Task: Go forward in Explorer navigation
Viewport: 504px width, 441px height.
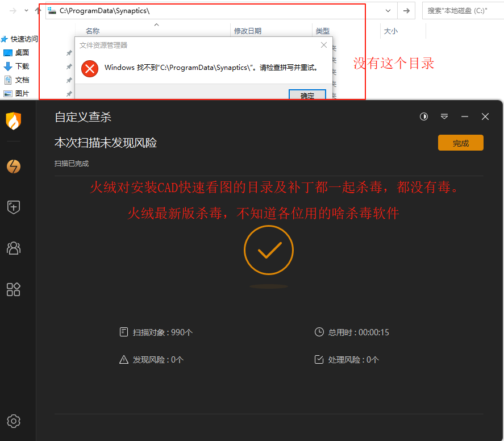Action: (13, 11)
